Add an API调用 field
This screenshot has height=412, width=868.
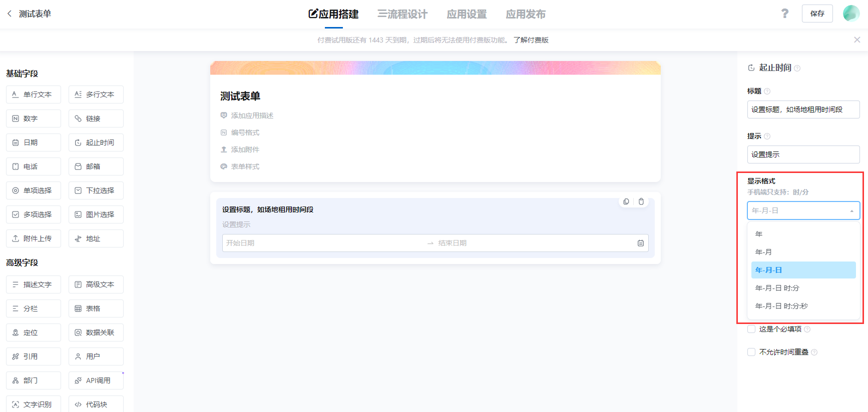pos(96,380)
